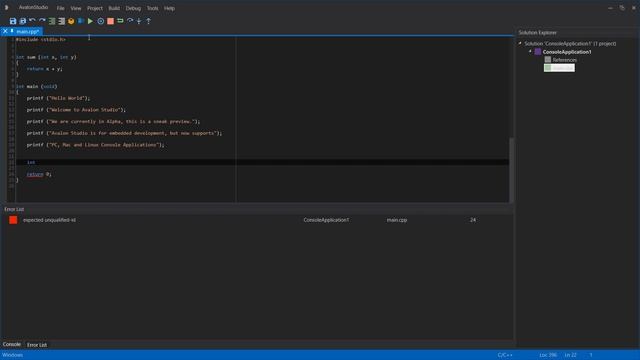Click the Step Out up-arrow icon

[149, 21]
